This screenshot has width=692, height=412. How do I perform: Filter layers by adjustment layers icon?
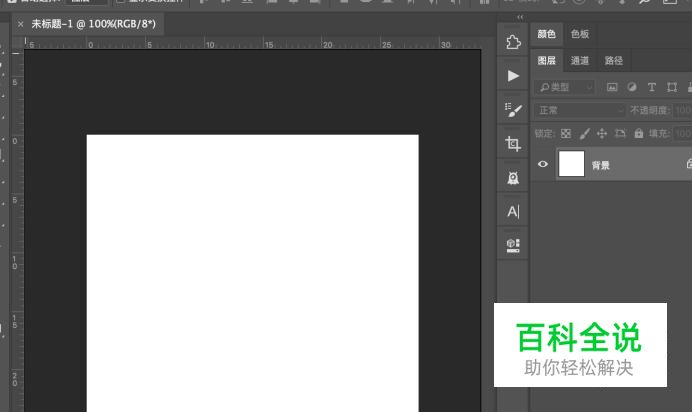point(632,87)
